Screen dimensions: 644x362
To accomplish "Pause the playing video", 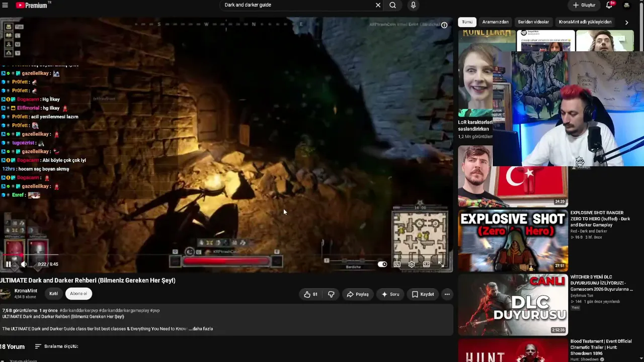I will tap(8, 264).
